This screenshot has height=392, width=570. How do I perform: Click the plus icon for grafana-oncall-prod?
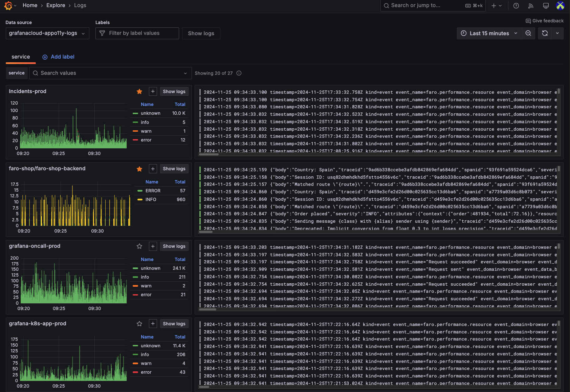pyautogui.click(x=153, y=246)
